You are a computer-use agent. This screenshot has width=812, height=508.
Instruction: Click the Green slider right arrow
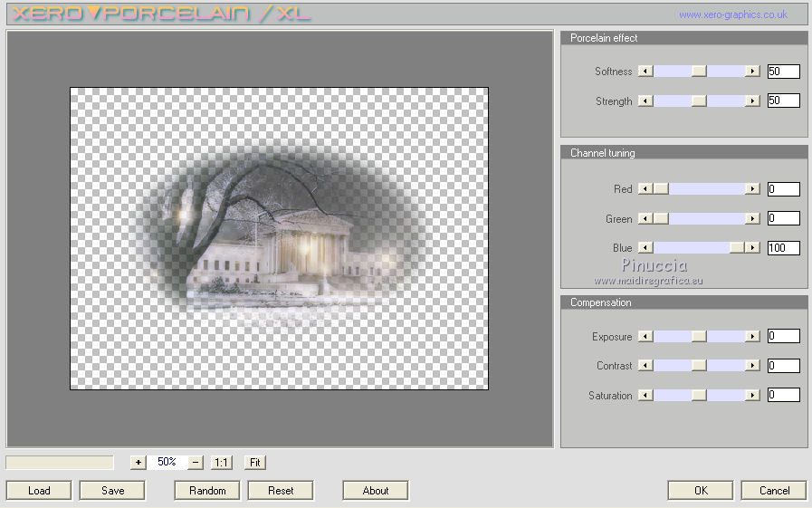pyautogui.click(x=752, y=218)
